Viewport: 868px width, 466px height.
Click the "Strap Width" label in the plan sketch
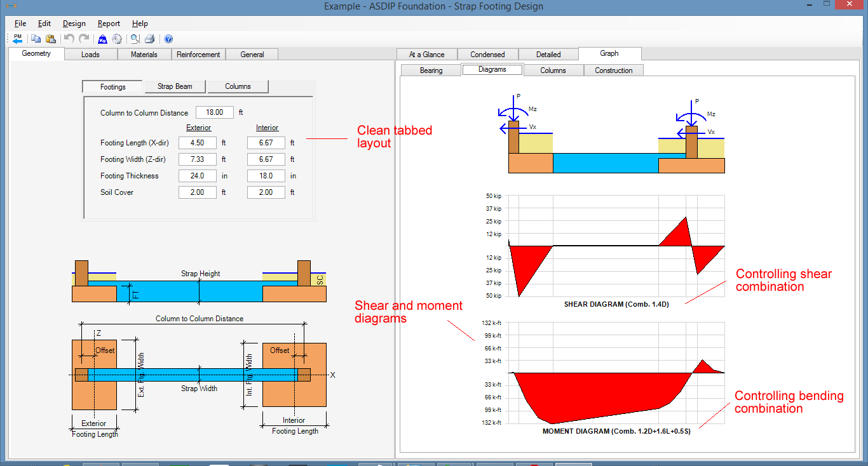[199, 389]
